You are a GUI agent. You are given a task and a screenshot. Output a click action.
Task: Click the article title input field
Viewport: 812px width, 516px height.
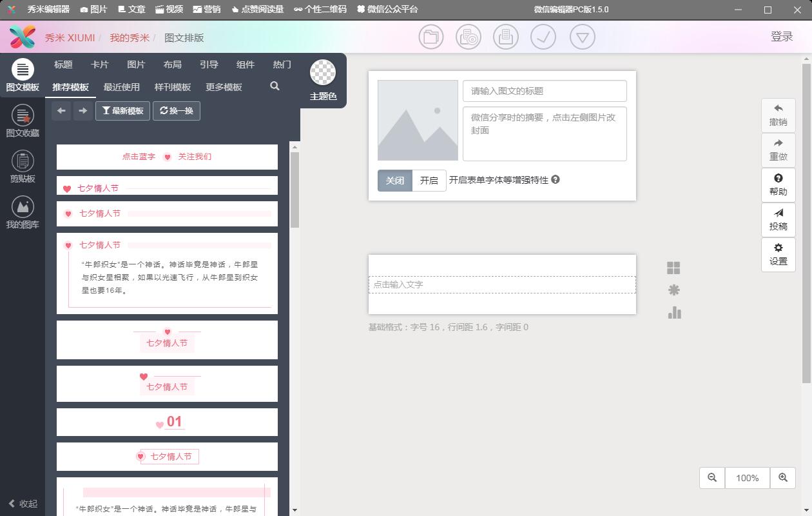[x=545, y=91]
